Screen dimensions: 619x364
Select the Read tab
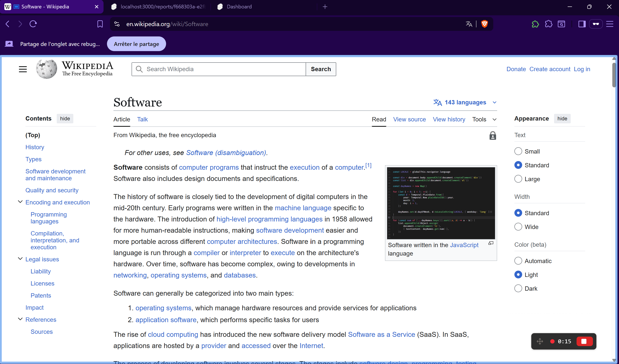(x=379, y=119)
